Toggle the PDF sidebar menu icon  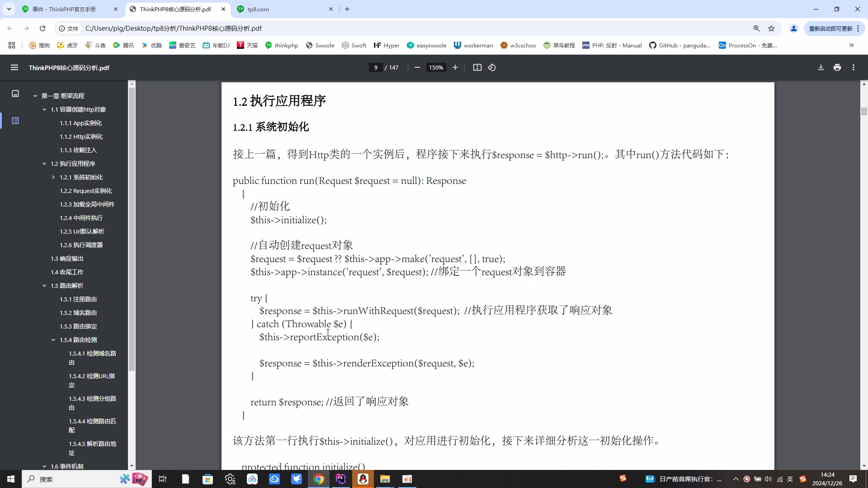[14, 67]
